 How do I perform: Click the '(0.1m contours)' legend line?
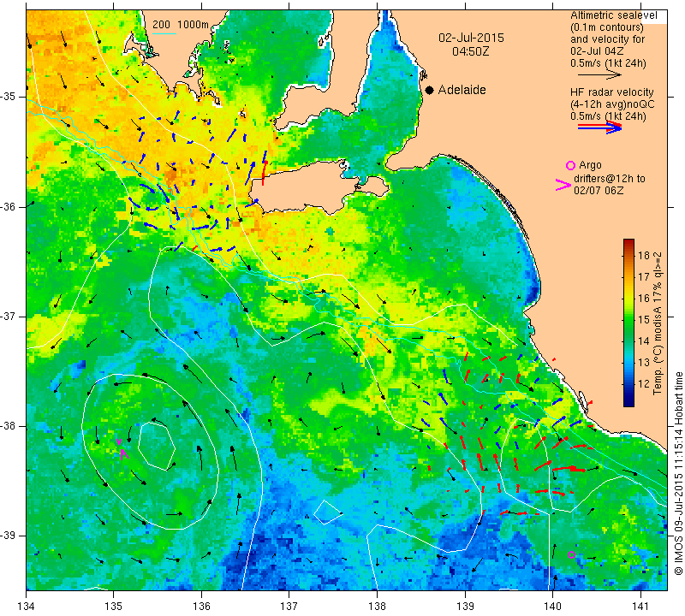(606, 27)
